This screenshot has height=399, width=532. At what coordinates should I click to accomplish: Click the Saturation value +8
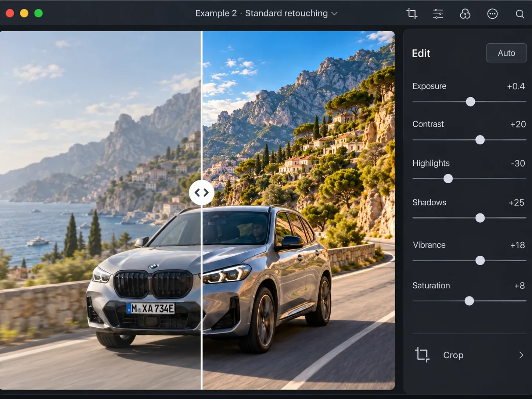(x=520, y=286)
